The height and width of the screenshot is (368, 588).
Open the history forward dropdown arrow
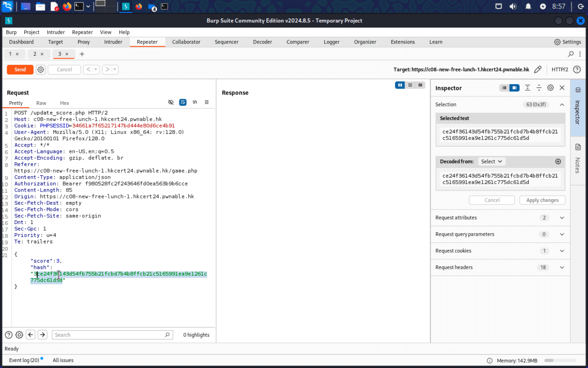pos(115,70)
